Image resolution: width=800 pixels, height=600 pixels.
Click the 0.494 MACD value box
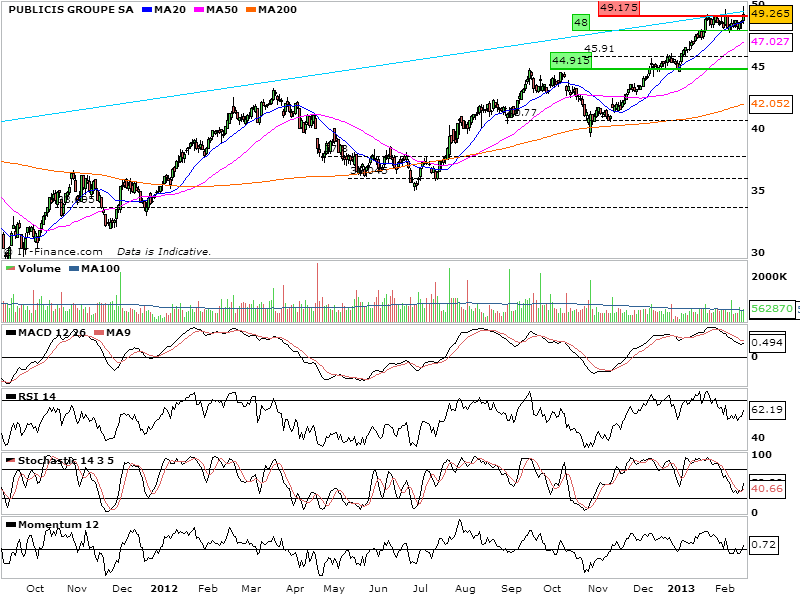[767, 343]
